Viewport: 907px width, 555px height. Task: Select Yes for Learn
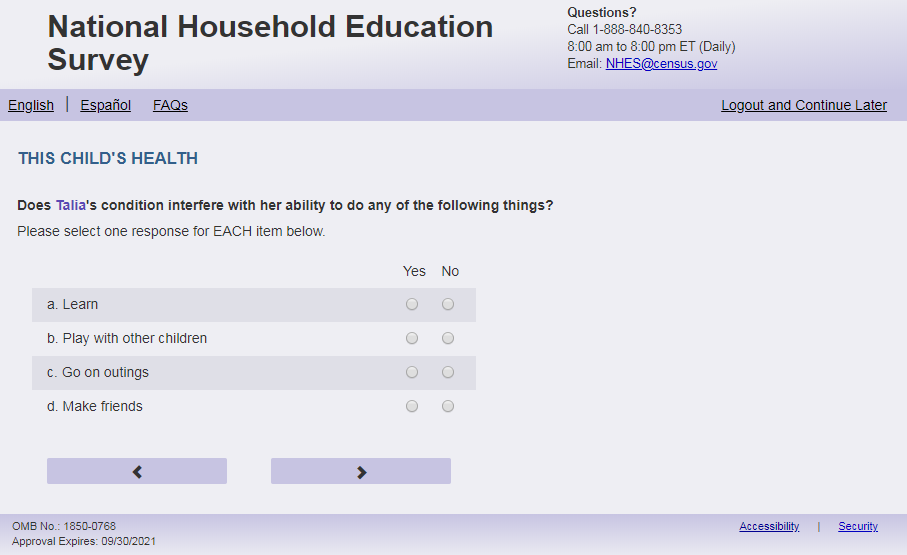tap(412, 305)
